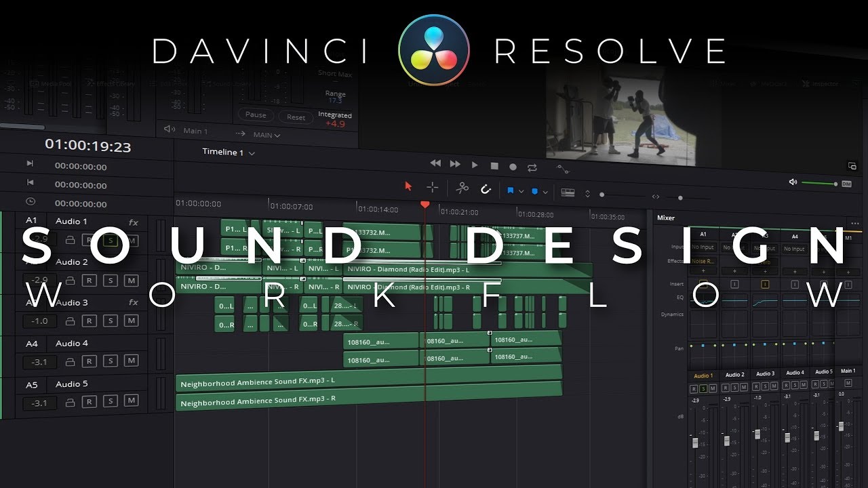Click the fx icon on Audio 1 track
Viewport: 868px width, 488px height.
[x=134, y=222]
